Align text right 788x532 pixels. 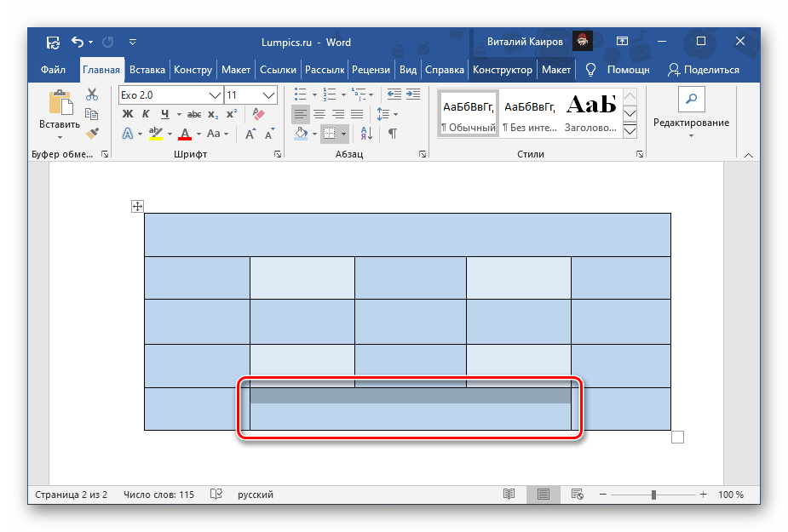click(x=338, y=114)
